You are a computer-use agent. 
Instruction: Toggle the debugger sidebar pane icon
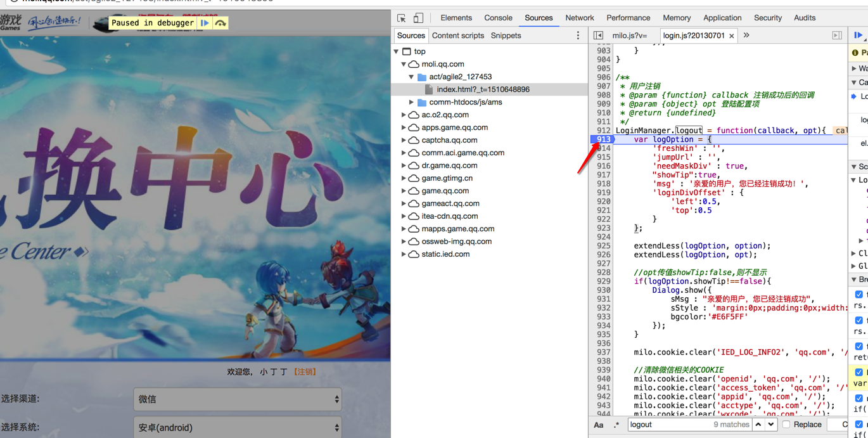837,35
